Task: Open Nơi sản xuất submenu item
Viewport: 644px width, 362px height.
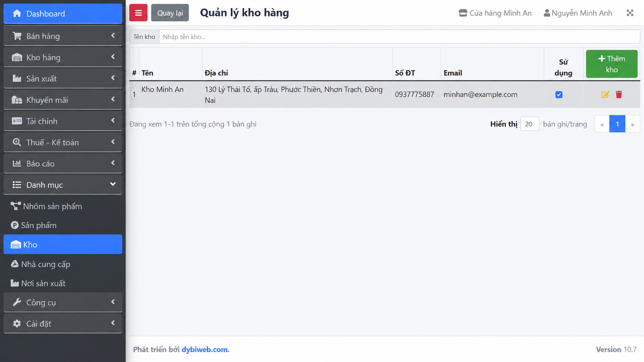Action: point(63,284)
